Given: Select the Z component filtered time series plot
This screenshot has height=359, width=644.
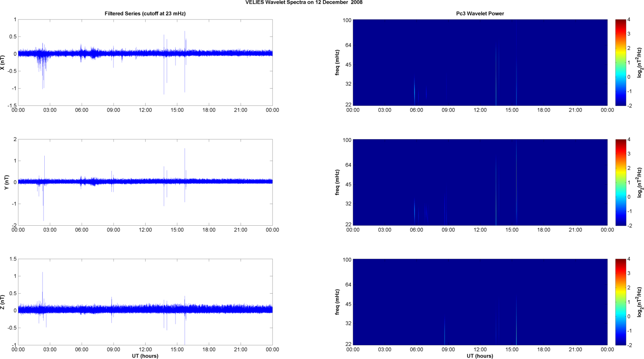Looking at the screenshot, I should click(x=145, y=302).
